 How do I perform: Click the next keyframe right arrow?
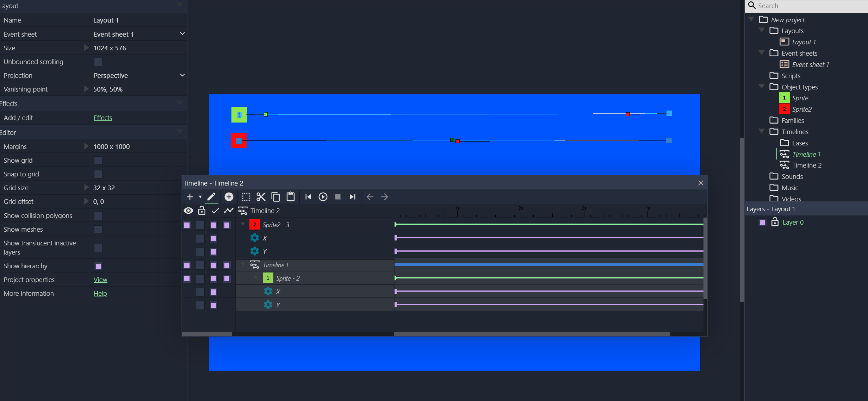[x=385, y=197]
